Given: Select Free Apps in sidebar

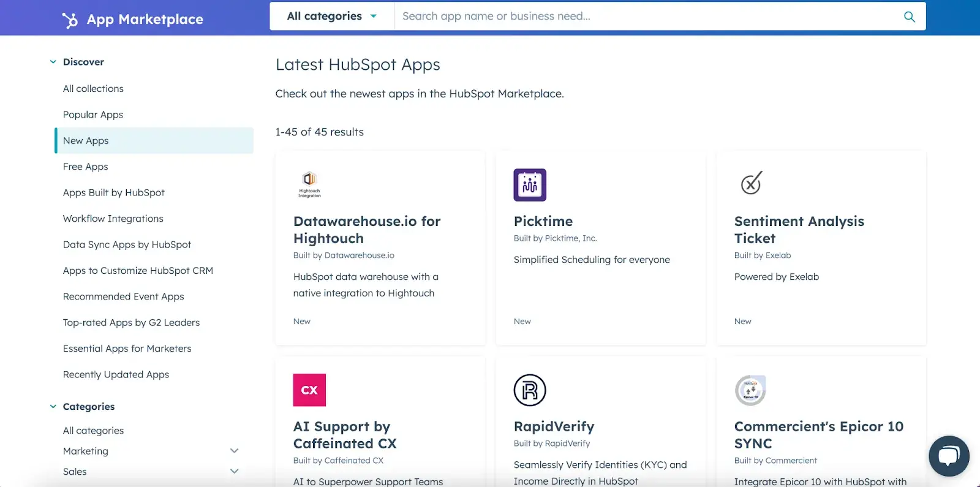Looking at the screenshot, I should pyautogui.click(x=85, y=167).
